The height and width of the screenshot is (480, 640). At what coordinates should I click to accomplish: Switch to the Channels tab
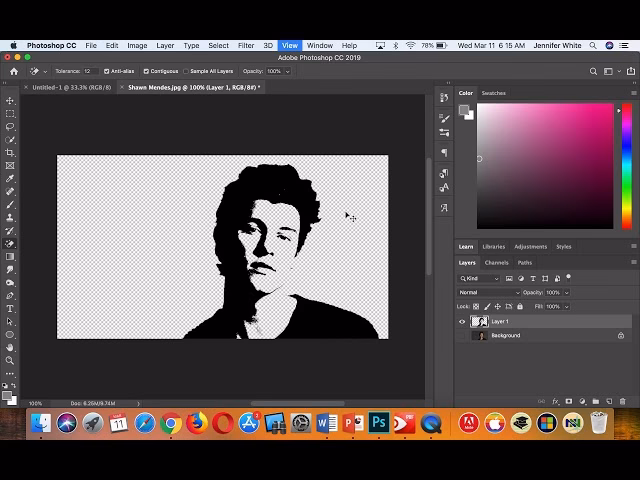tap(496, 263)
